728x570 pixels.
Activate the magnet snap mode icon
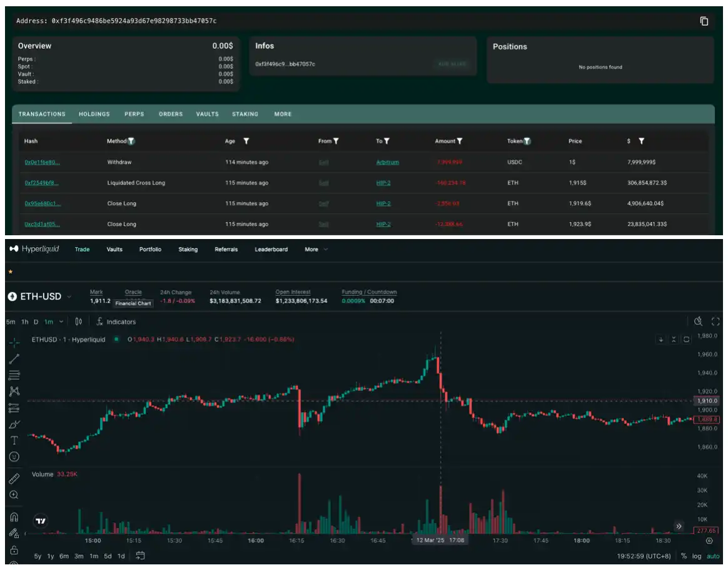14,517
